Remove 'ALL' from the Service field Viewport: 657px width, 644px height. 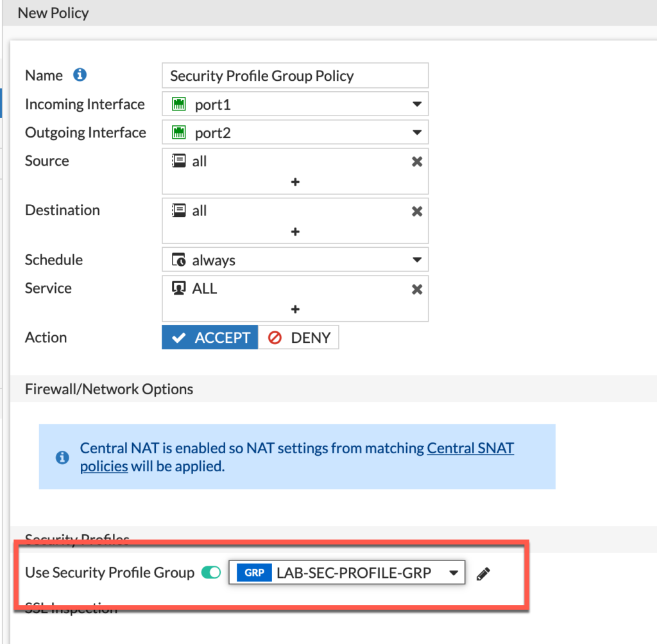pos(416,289)
